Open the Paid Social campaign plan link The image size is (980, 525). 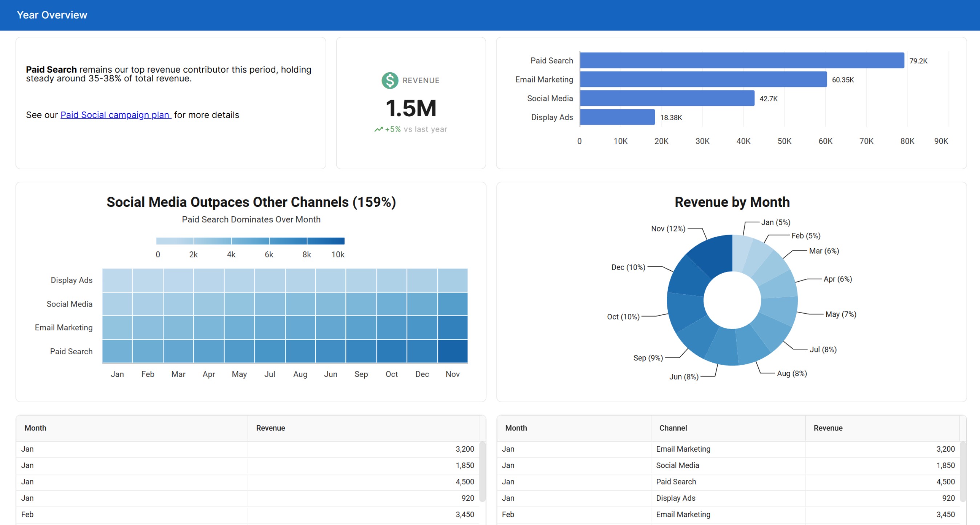[x=116, y=115]
